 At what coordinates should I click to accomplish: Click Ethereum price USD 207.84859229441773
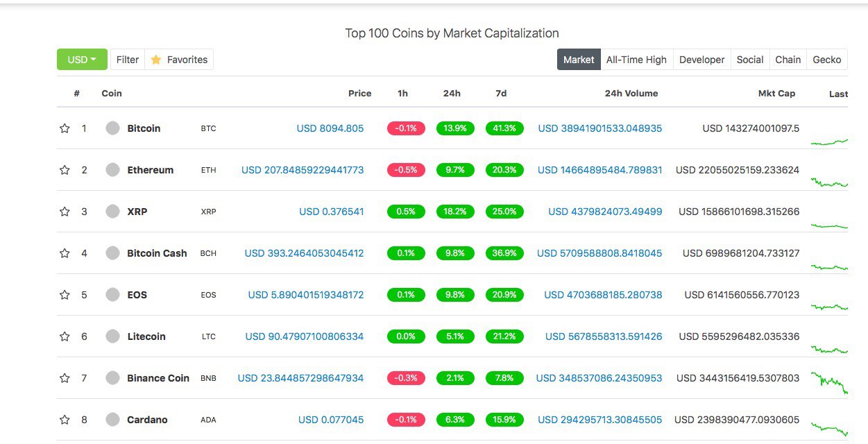coord(303,170)
